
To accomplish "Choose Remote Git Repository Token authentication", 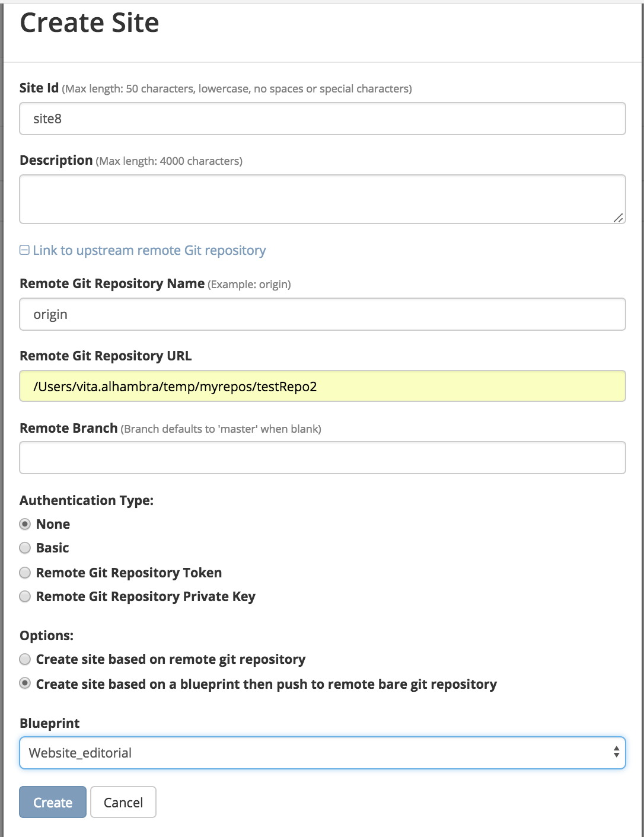I will point(25,573).
